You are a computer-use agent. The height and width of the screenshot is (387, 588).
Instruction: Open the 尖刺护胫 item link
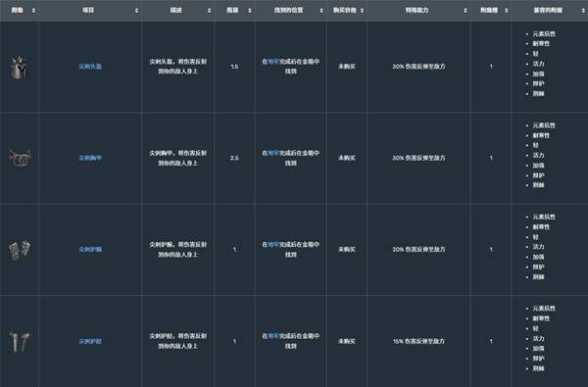coord(90,341)
